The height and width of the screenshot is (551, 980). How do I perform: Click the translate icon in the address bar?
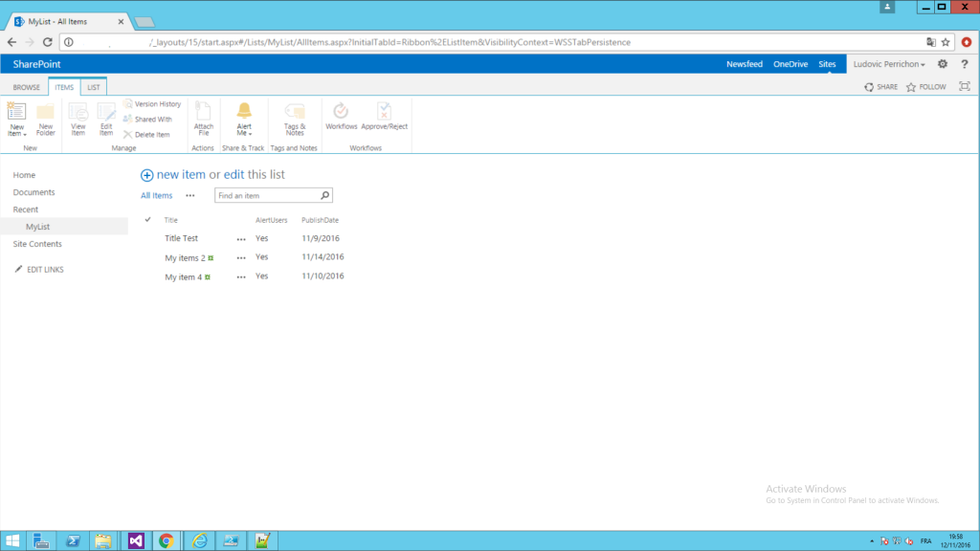click(x=931, y=42)
